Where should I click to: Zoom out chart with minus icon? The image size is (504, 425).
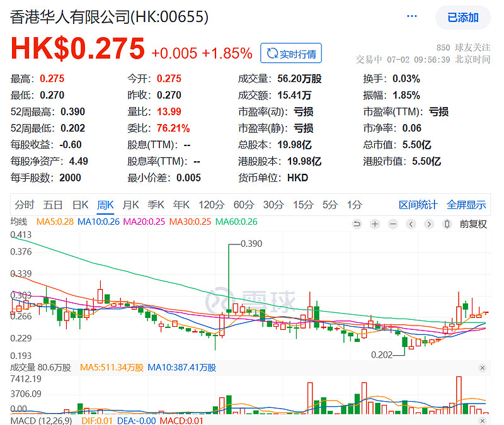point(392,224)
